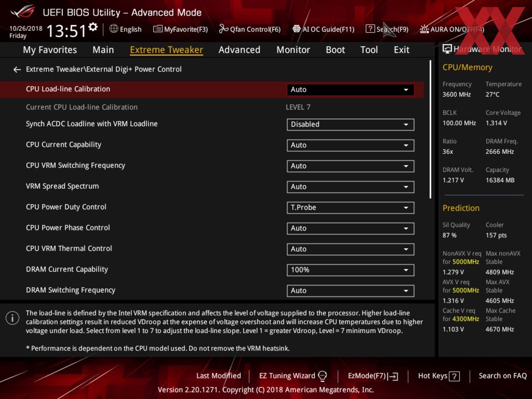
Task: Open CPU Current Capability dropdown
Action: (350, 145)
